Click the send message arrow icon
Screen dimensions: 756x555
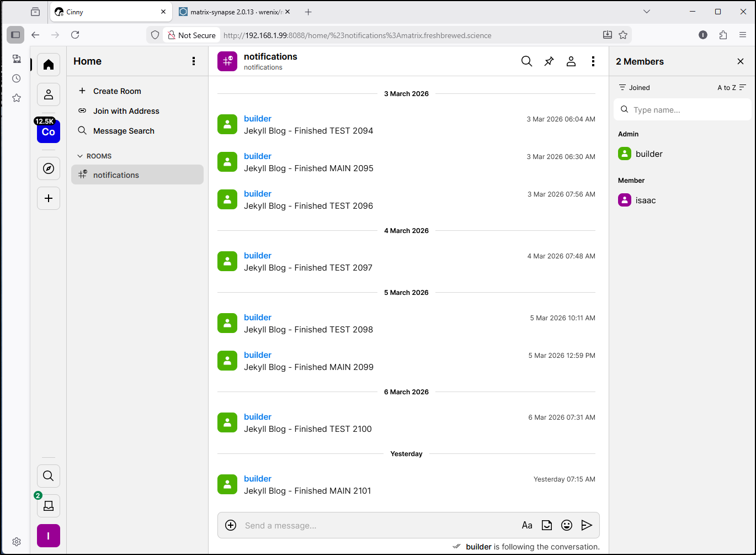(x=587, y=525)
